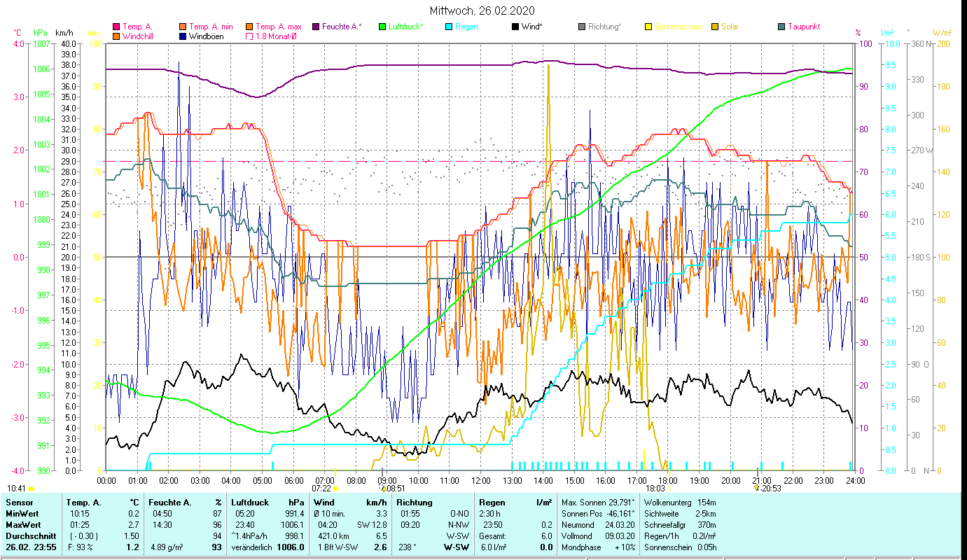This screenshot has width=967, height=560.
Task: Click the yellow Sonnenschein legend square
Action: (x=648, y=27)
